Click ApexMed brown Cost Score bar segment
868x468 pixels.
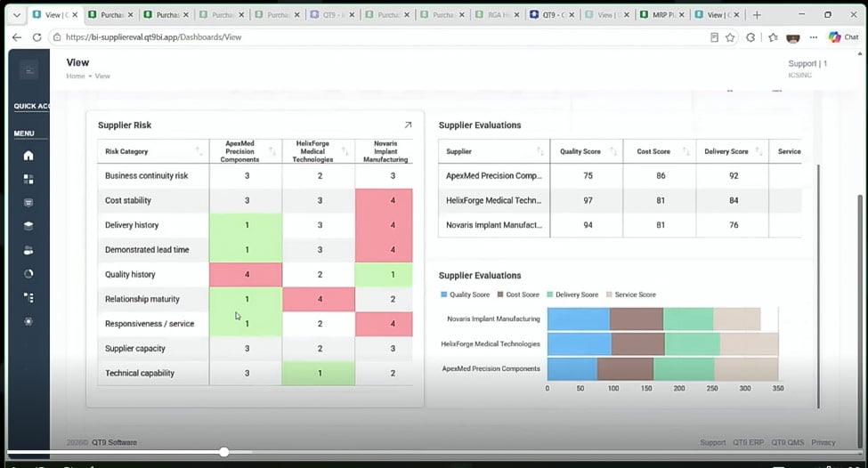click(625, 369)
